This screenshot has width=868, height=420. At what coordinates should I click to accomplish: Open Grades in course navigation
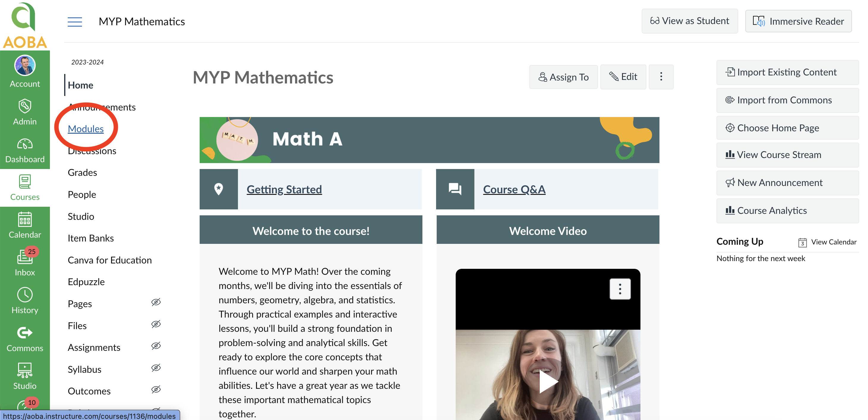coord(82,173)
